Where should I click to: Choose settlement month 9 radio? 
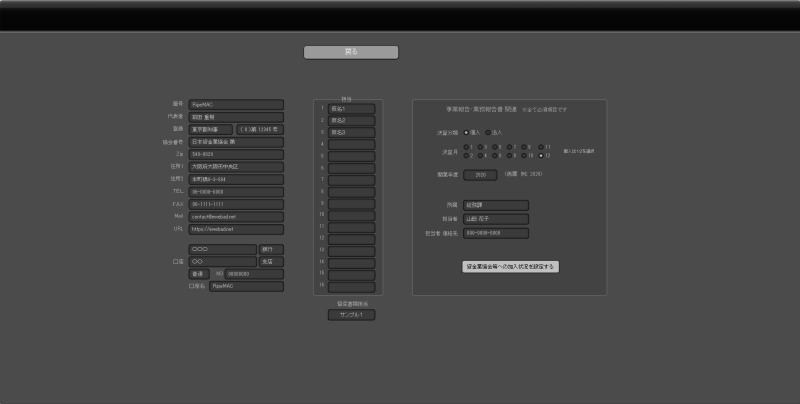pyautogui.click(x=523, y=147)
